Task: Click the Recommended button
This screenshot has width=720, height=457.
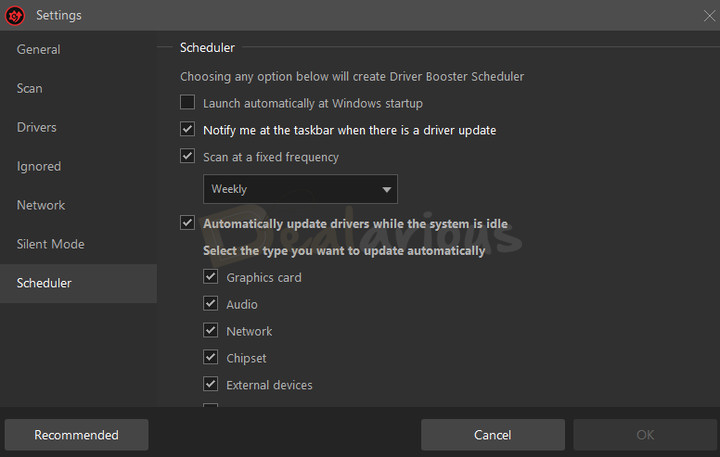Action: [x=76, y=435]
